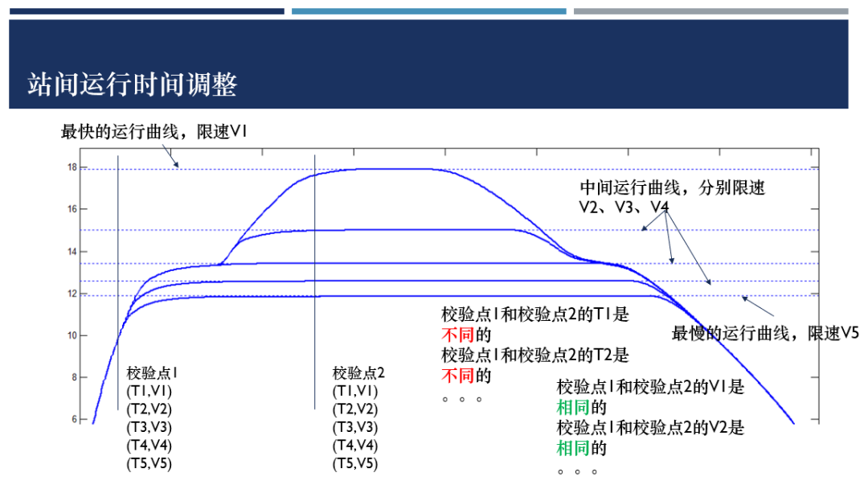The height and width of the screenshot is (481, 868).
Task: Select the line 校验点1和校验点2的V1是
Action: [x=650, y=387]
